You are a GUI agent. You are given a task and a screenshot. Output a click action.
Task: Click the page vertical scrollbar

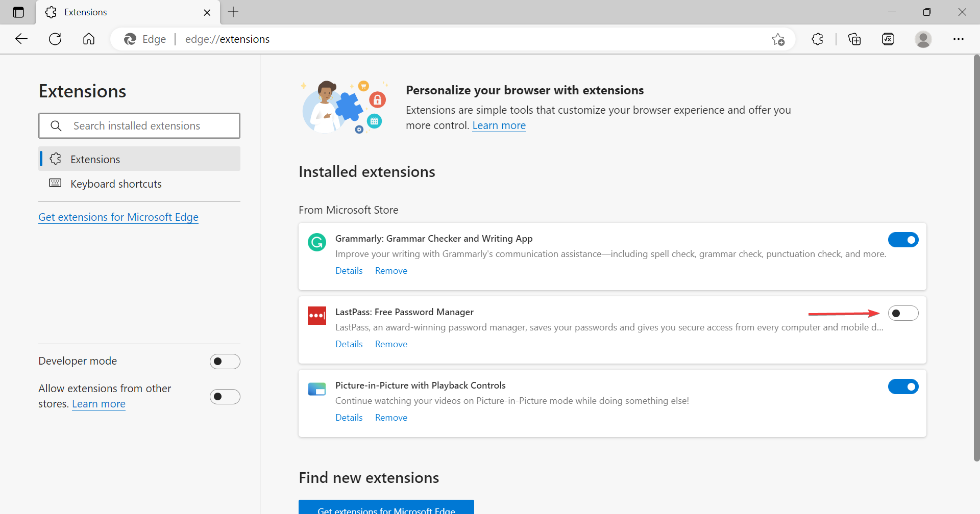coord(976,258)
